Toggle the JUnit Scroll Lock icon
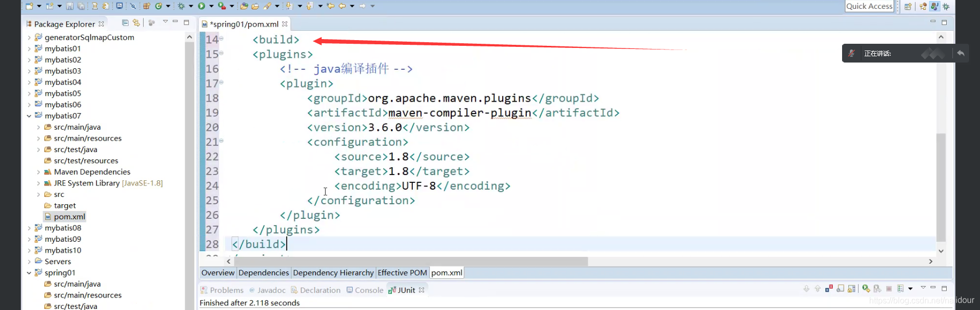 (x=851, y=288)
